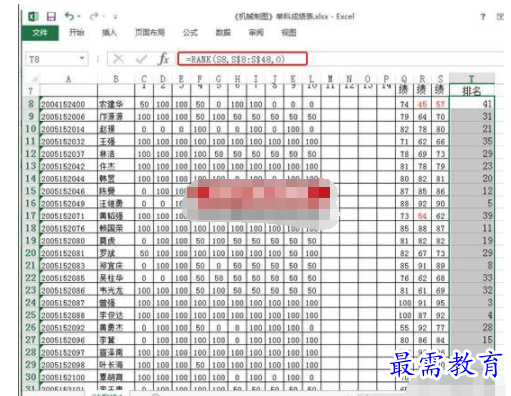Open the redo history dropdown arrow

click(x=104, y=16)
